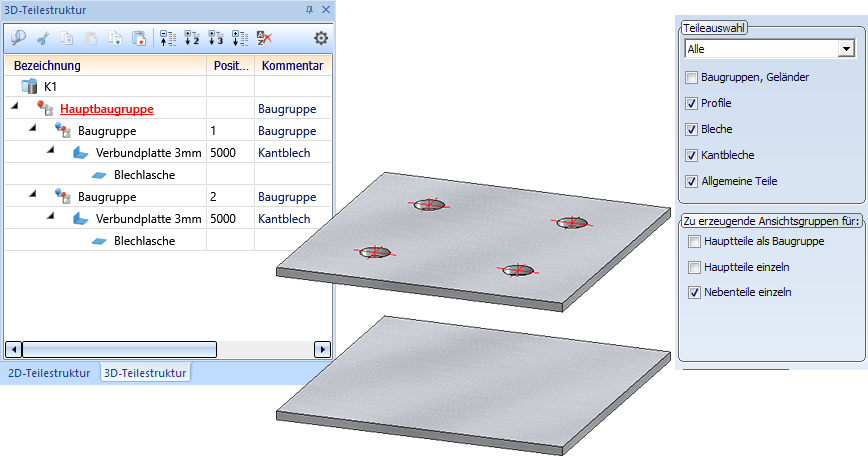Switch to the 2D-Teilestruktur tab

click(49, 373)
